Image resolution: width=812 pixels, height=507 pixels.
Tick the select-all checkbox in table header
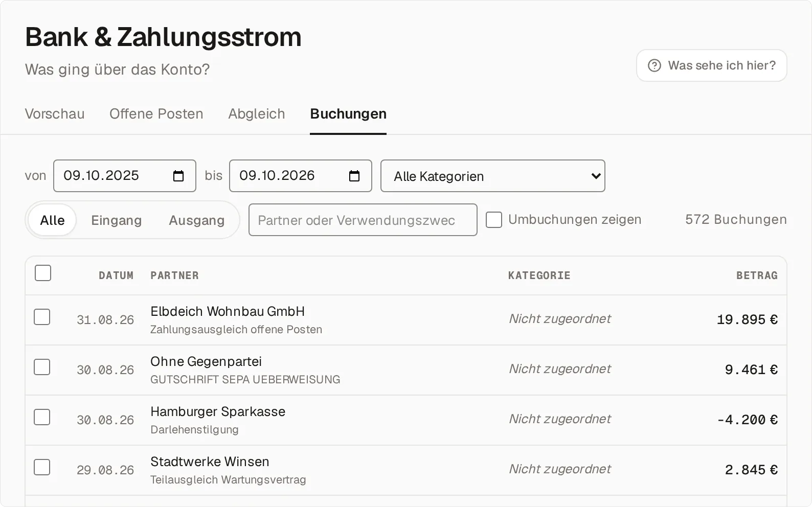[x=43, y=273]
